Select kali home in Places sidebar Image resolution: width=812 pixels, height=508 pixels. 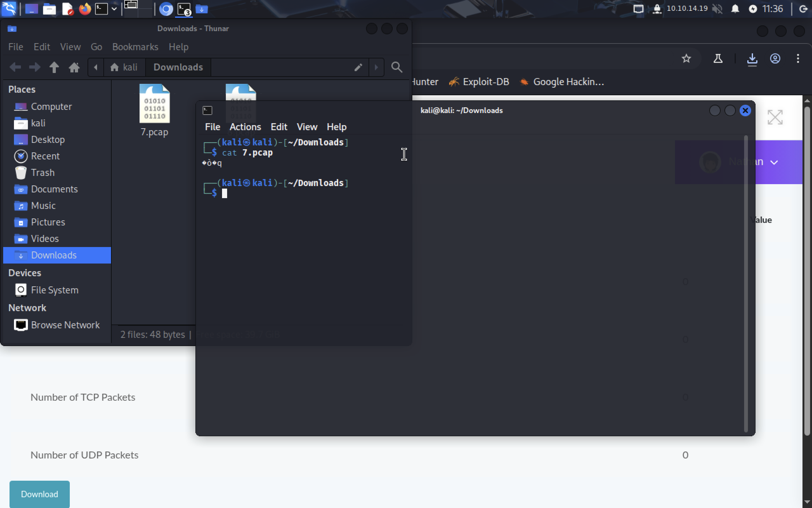coord(57,123)
